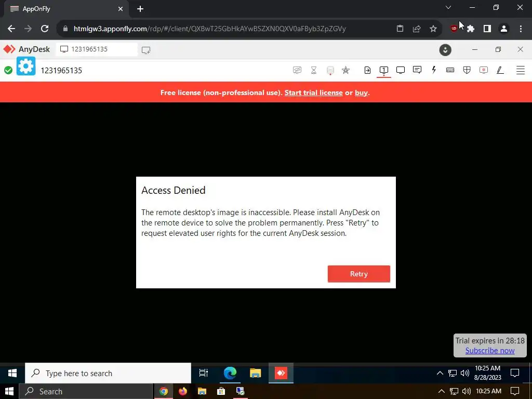Launch Firefox from local taskbar
The width and height of the screenshot is (532, 399).
click(x=183, y=392)
